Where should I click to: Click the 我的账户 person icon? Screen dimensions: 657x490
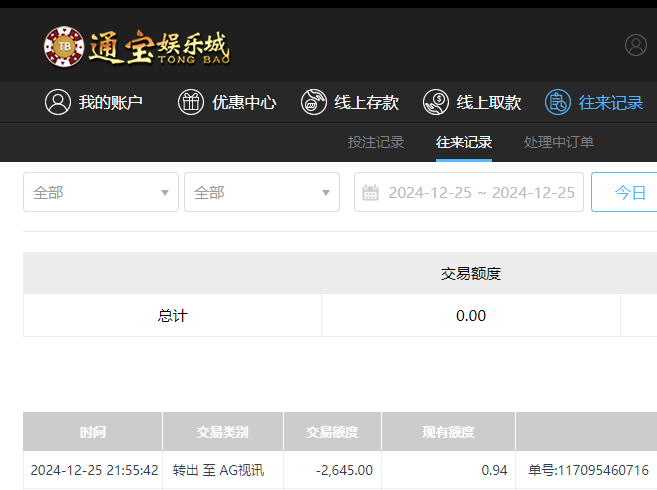[x=58, y=102]
